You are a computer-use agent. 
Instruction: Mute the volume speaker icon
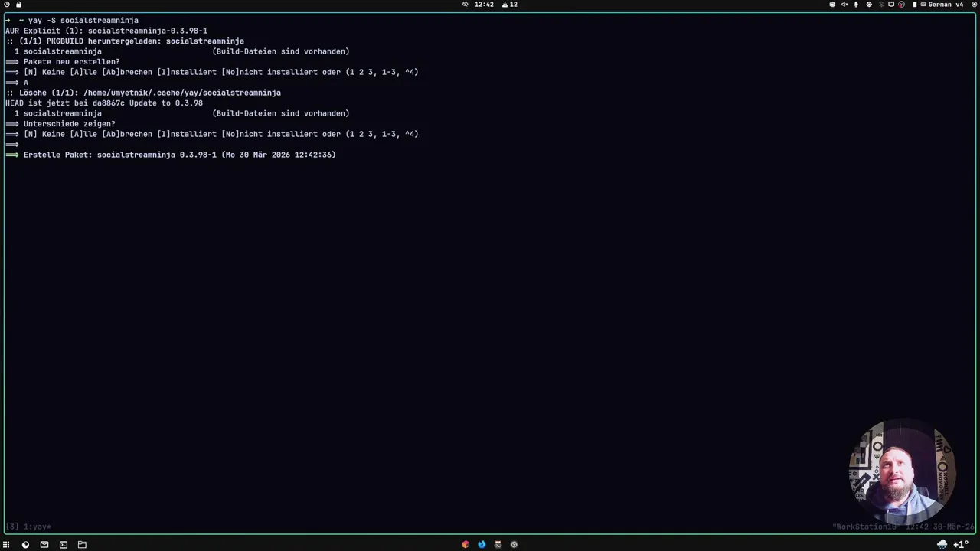pos(844,5)
